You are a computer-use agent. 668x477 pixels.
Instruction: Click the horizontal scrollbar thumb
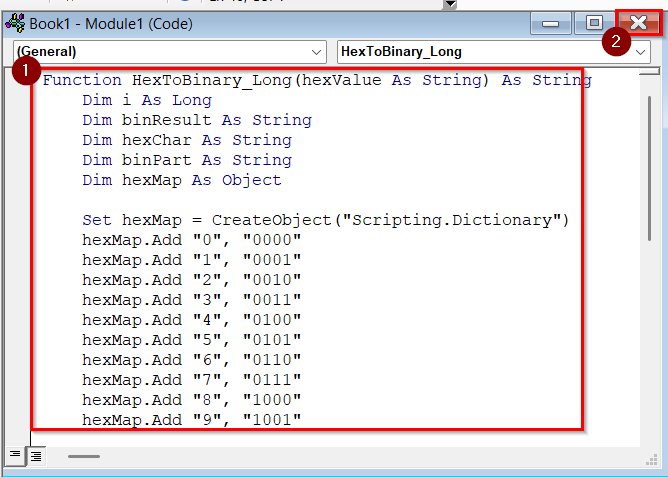(84, 456)
